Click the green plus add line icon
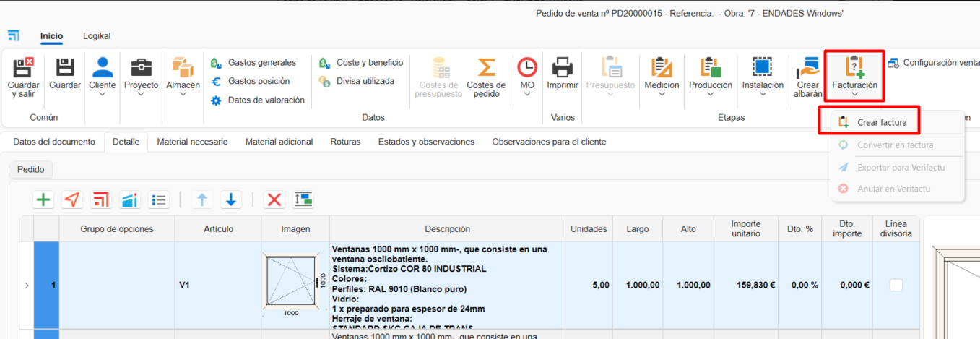980x339 pixels. click(44, 200)
